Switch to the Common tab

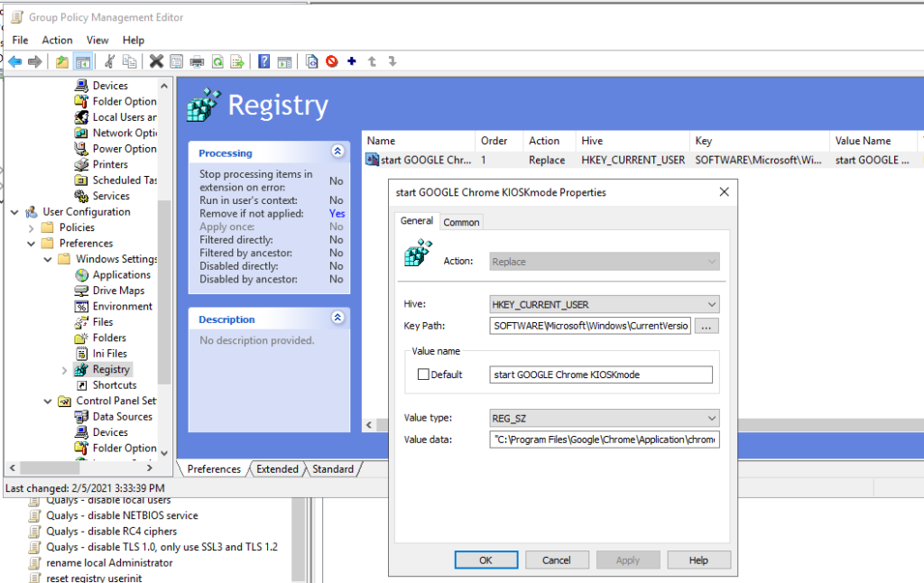[461, 222]
